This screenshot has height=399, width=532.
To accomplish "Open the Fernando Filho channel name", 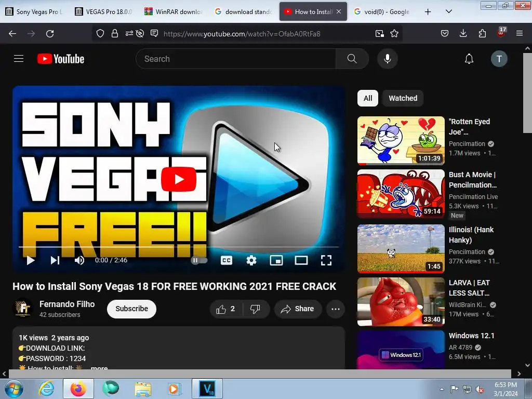I will click(x=67, y=304).
